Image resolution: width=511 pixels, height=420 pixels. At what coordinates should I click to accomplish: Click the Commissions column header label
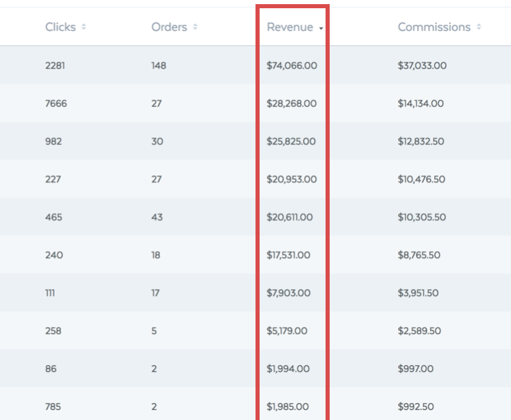pyautogui.click(x=434, y=27)
